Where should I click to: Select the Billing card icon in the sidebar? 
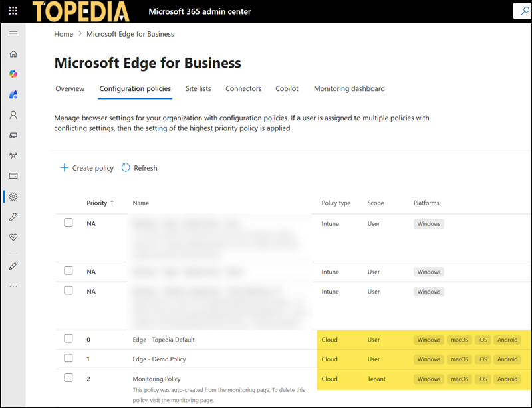pyautogui.click(x=14, y=175)
